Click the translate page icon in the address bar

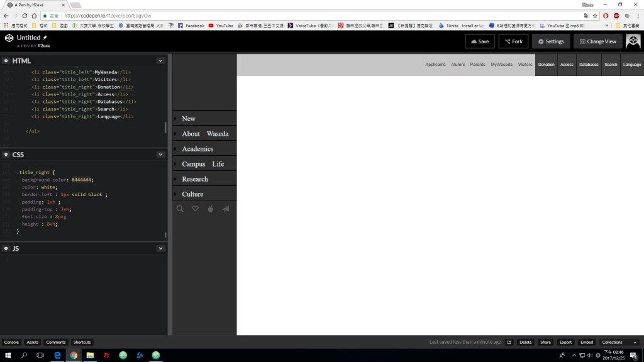click(587, 16)
